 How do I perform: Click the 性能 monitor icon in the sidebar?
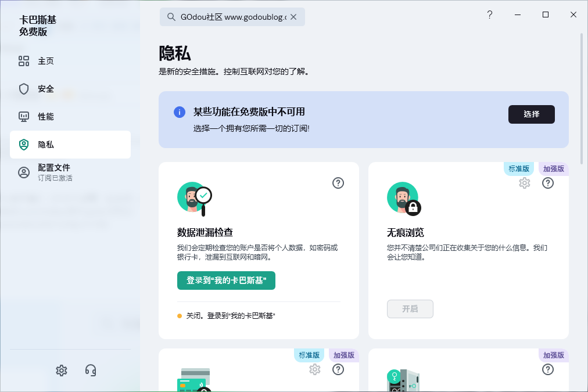pyautogui.click(x=24, y=116)
